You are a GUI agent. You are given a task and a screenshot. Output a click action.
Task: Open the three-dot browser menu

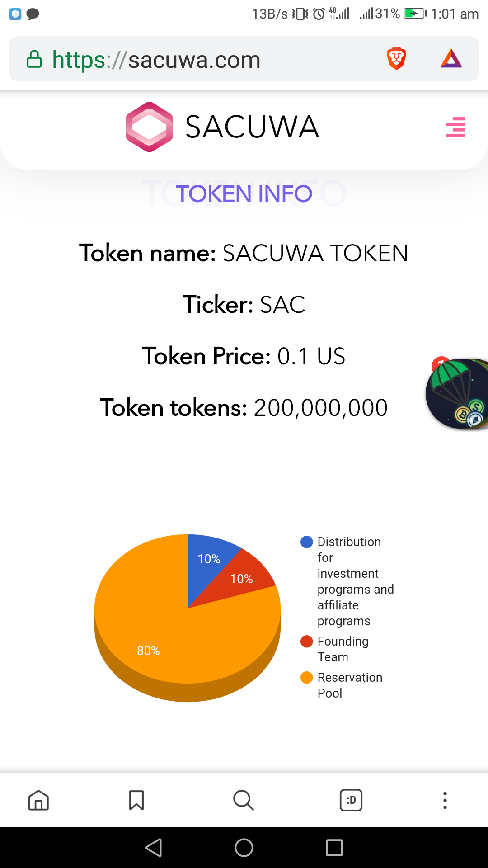click(445, 800)
